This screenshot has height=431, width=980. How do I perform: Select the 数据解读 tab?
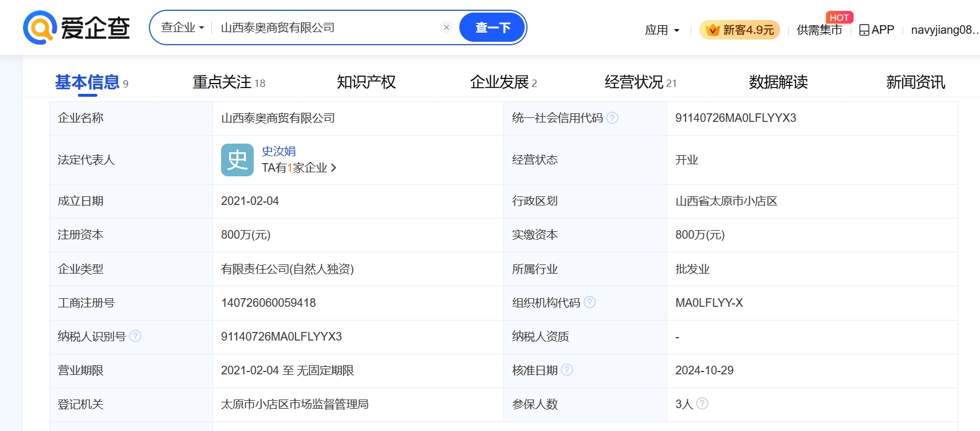coord(778,82)
